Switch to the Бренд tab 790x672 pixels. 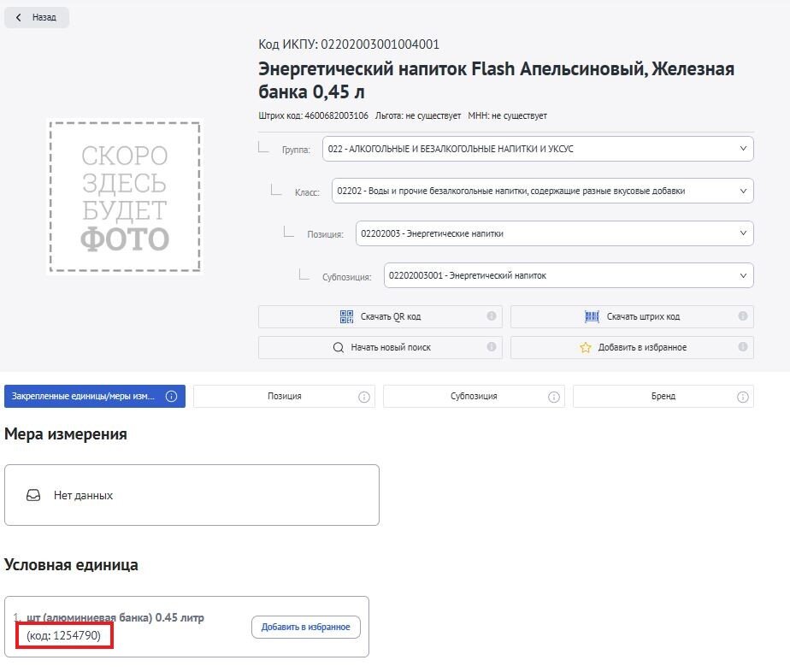[x=663, y=397]
